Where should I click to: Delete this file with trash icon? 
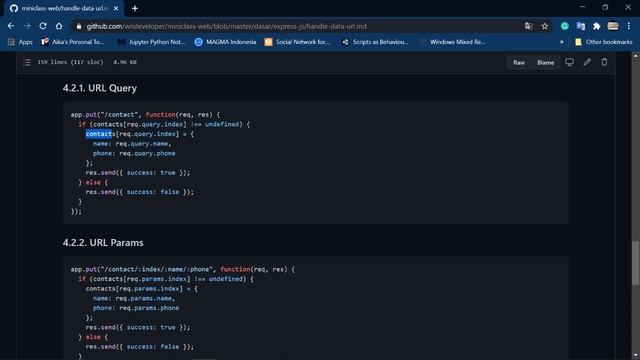point(604,62)
